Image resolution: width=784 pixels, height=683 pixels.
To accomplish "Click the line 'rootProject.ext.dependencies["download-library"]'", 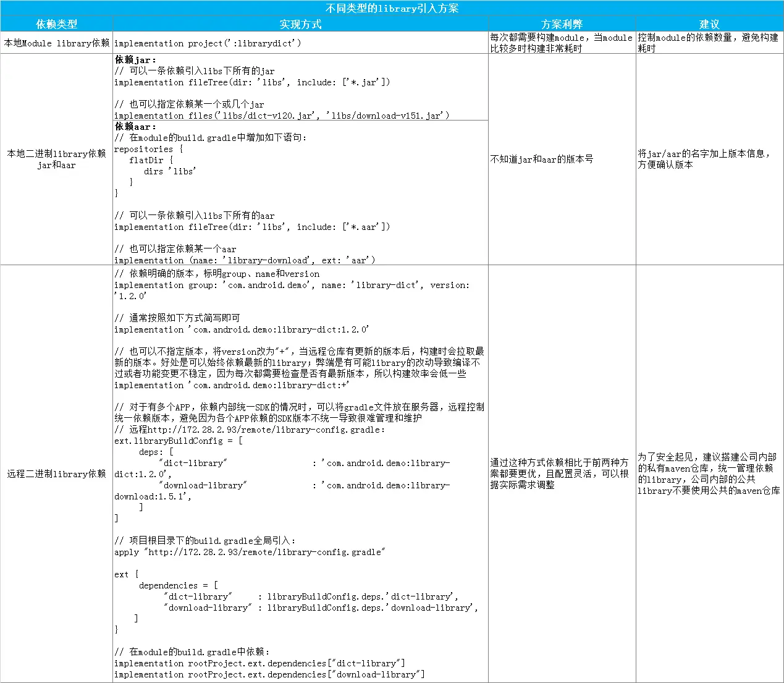I will tap(269, 674).
